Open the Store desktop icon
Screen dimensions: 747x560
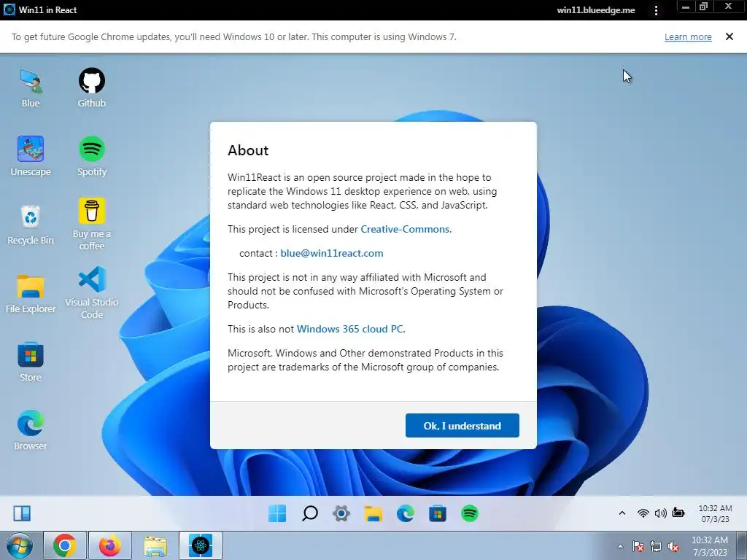click(x=31, y=362)
